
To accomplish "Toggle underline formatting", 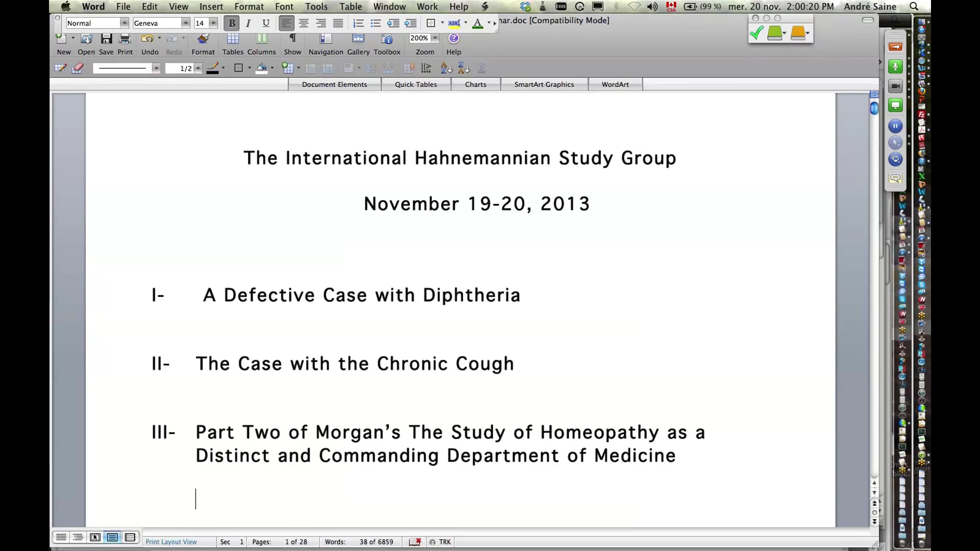I will [x=265, y=23].
